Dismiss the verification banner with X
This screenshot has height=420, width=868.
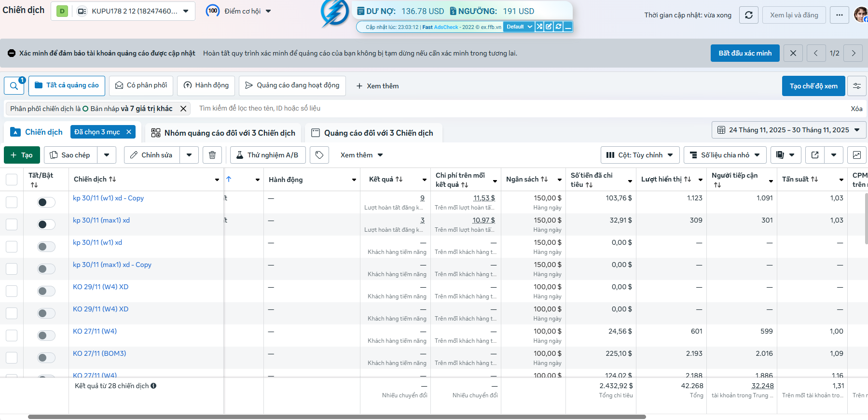(793, 53)
